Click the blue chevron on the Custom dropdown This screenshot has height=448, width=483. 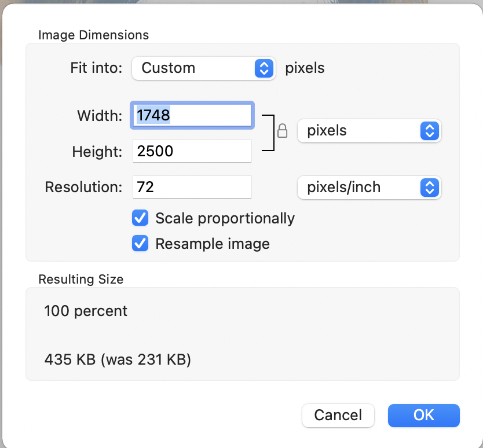265,68
